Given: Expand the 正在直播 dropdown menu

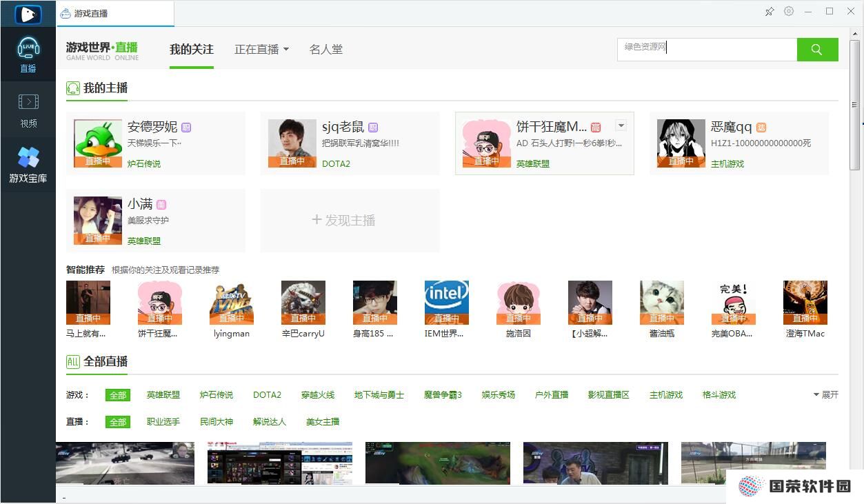Looking at the screenshot, I should point(261,50).
